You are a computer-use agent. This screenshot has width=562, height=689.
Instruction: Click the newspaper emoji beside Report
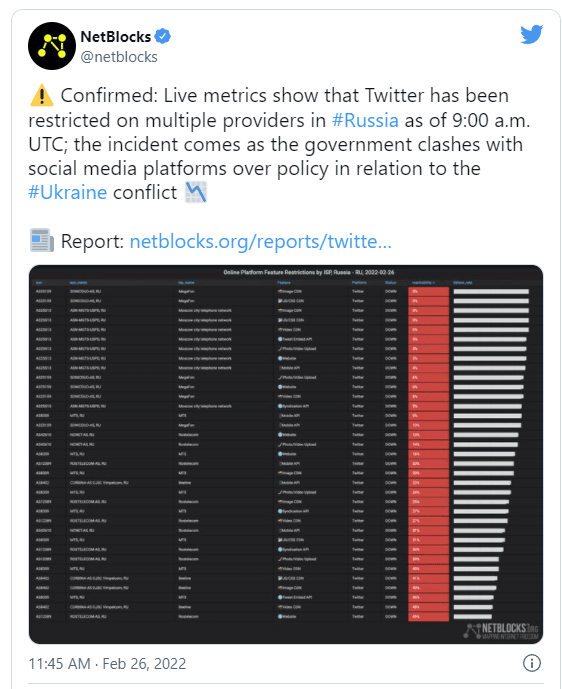(x=42, y=240)
